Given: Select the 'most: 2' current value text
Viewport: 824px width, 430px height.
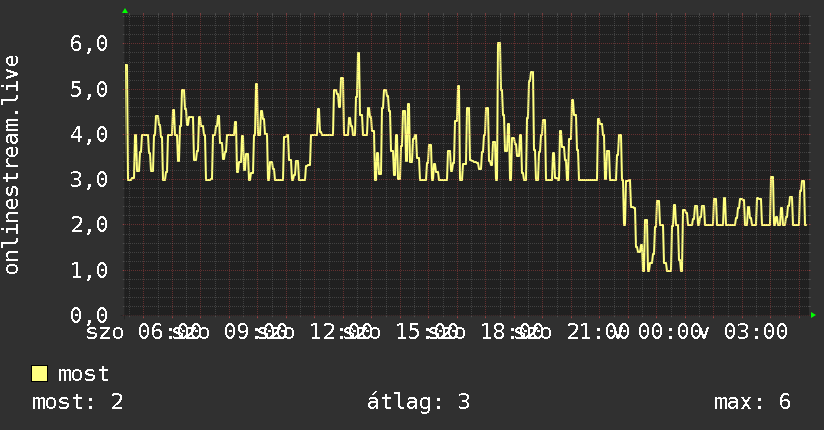Looking at the screenshot, I should pos(77,402).
